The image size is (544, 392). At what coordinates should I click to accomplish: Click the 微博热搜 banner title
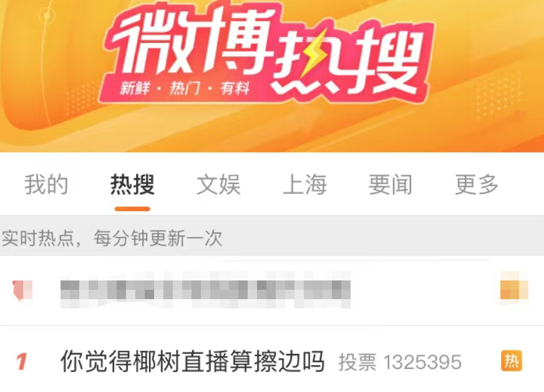[267, 52]
